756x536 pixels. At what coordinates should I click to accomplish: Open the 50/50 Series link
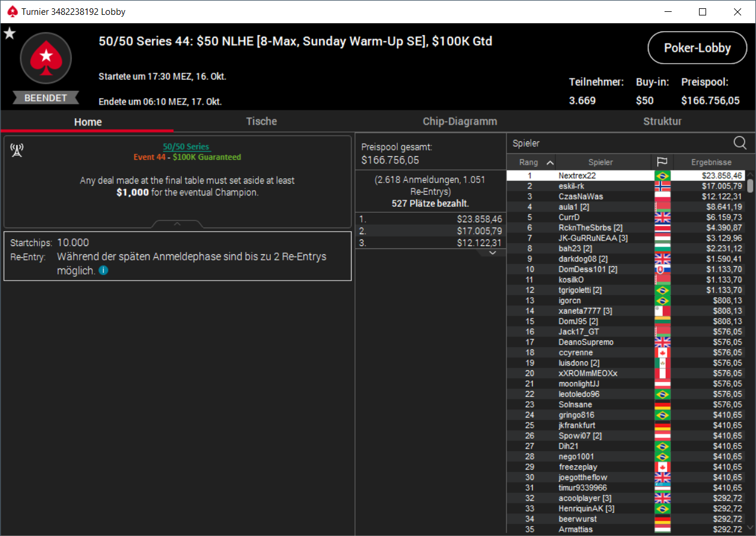pos(186,147)
